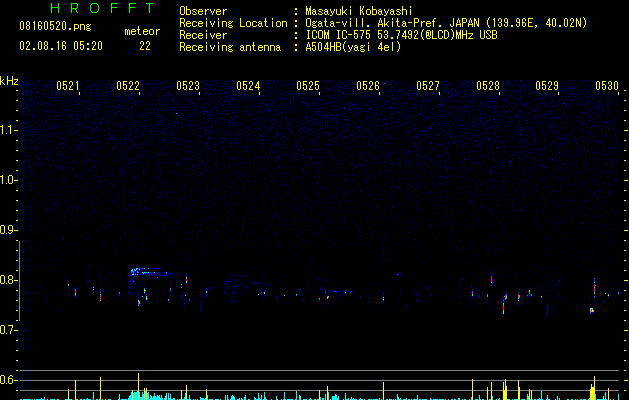Click antenna value A504HB(yagi 4el)
Viewport: 629px width, 400px height.
pyautogui.click(x=353, y=47)
